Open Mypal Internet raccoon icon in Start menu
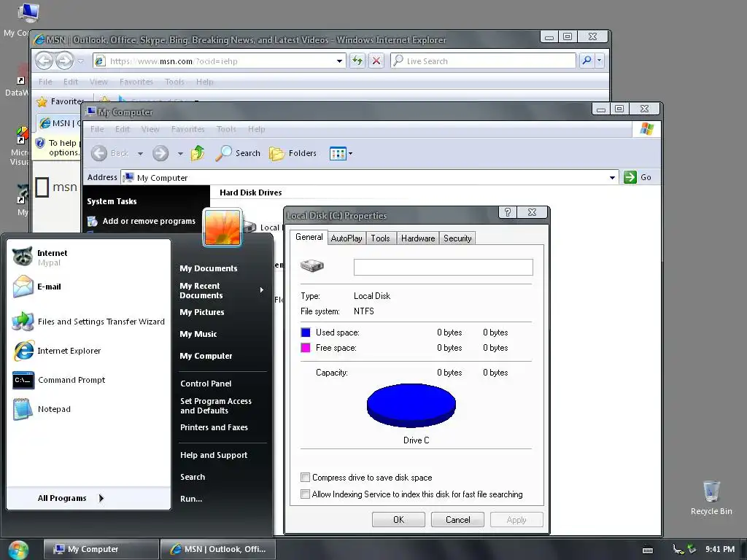The image size is (747, 560). (x=23, y=257)
